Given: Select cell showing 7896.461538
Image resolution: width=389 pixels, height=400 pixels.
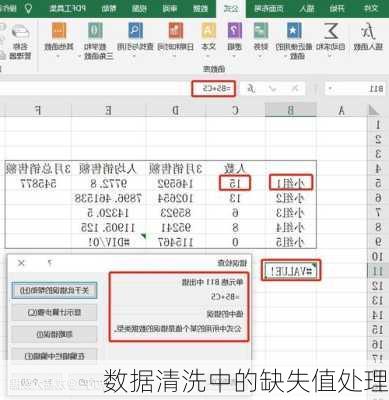Looking at the screenshot, I should [108, 198].
